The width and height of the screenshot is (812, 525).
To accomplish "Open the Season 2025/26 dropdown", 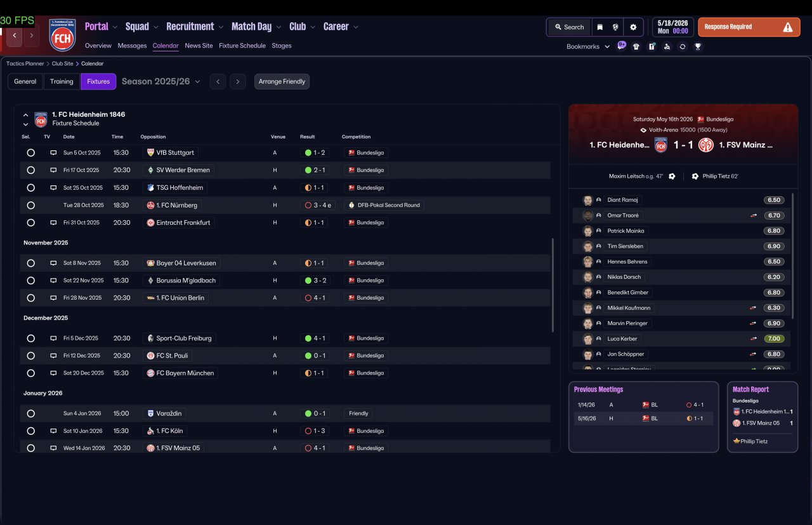I will tap(161, 81).
